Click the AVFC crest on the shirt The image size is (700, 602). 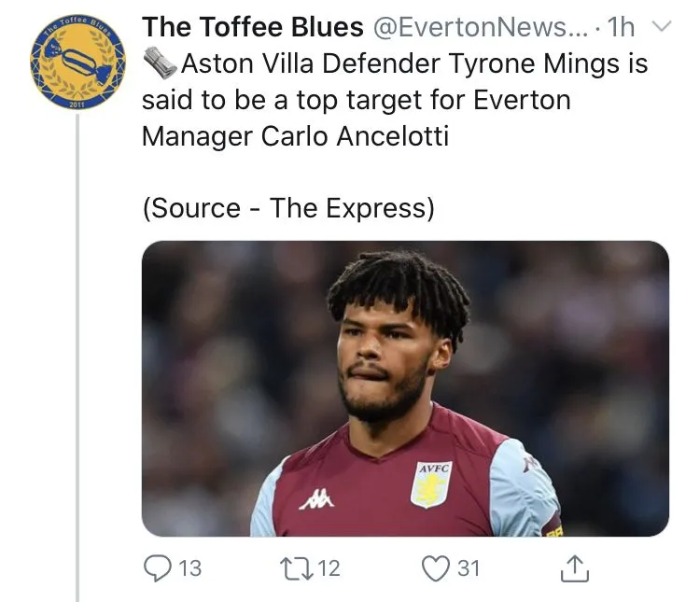tap(431, 484)
